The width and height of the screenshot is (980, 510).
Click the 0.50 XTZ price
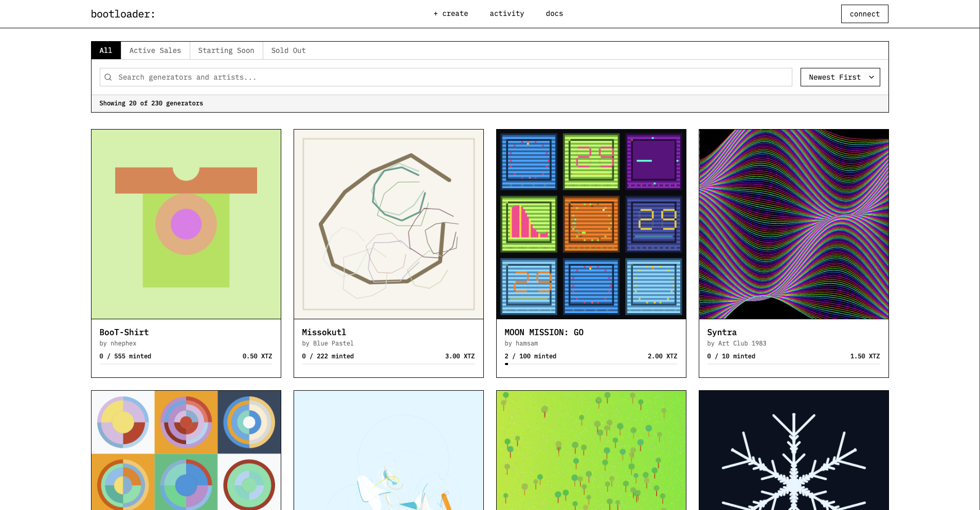pyautogui.click(x=257, y=356)
